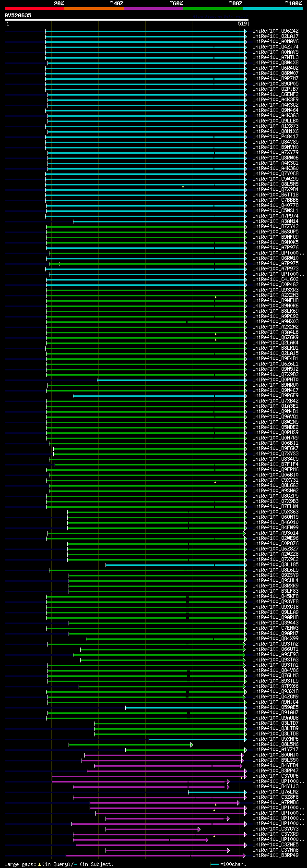Open hit UniRef100_Q96242
The height and width of the screenshot is (868, 307).
275,31
